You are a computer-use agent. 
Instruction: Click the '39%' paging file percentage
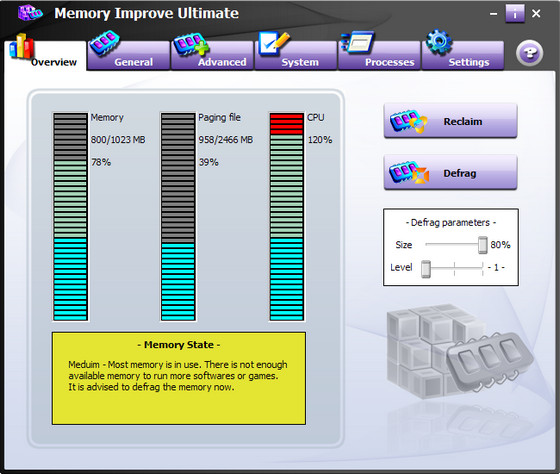click(x=209, y=162)
